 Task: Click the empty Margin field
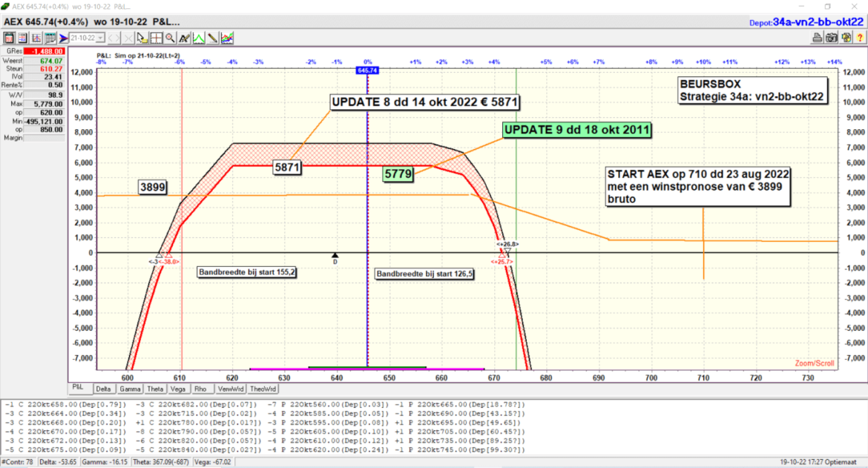tap(45, 138)
